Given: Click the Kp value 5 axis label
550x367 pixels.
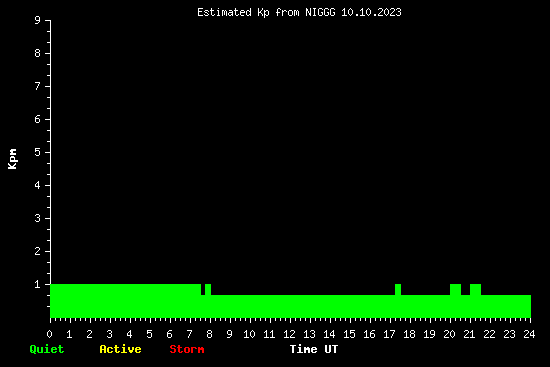Looking at the screenshot, I should click(38, 152).
